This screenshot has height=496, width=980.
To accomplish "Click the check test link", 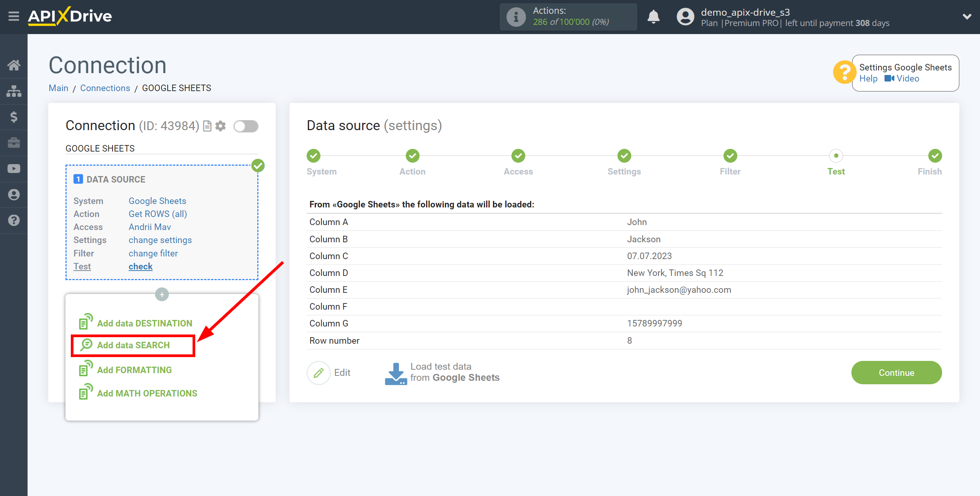I will tap(140, 266).
